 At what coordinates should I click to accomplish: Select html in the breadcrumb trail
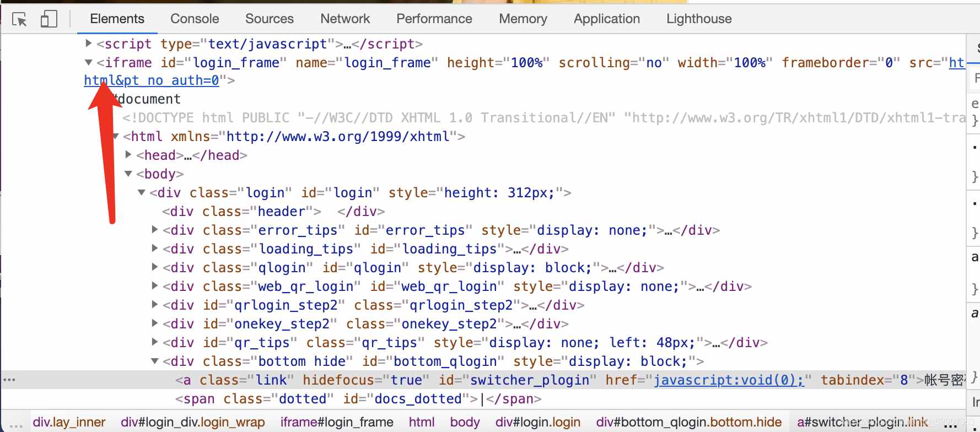pos(422,423)
